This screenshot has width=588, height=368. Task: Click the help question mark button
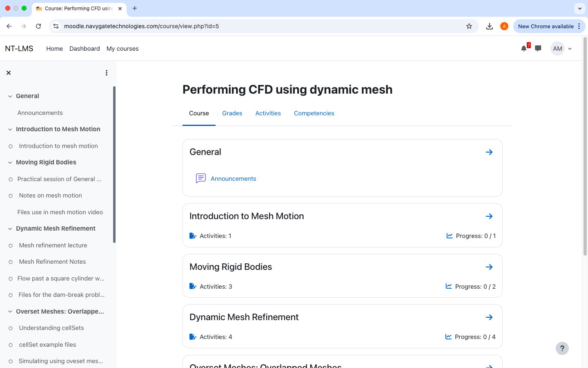pos(562,348)
